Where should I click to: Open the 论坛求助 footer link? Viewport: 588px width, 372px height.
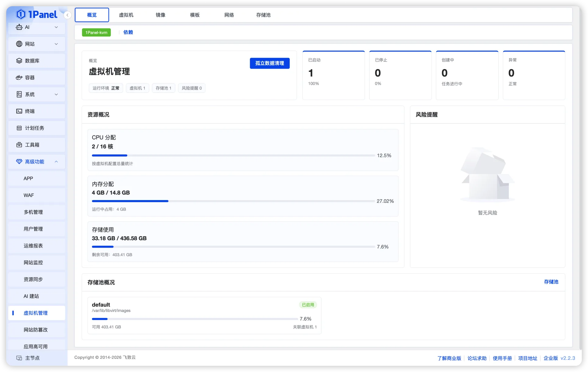coord(477,358)
